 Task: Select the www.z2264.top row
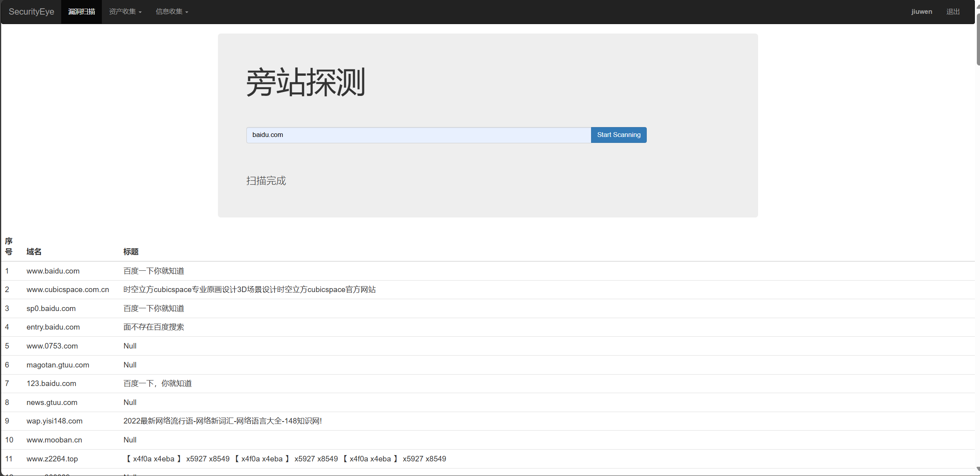pyautogui.click(x=52, y=459)
